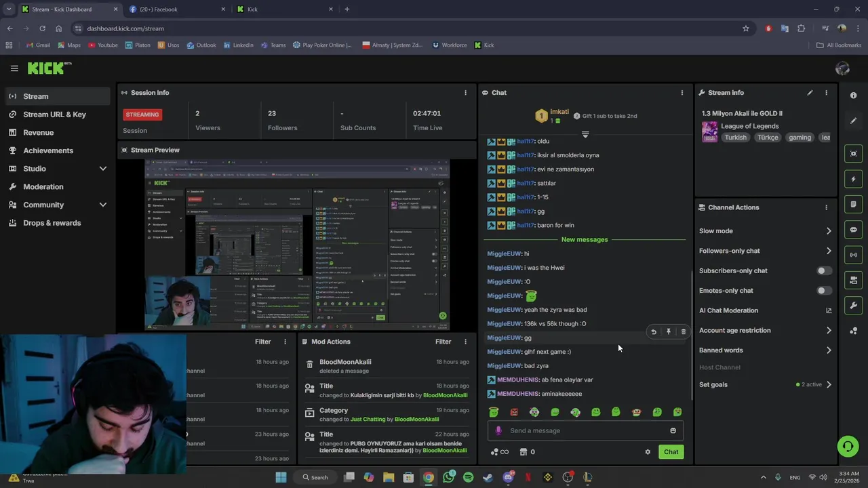Screen dimensions: 868x488
Task: Click the gaming stream tag
Action: coord(800,138)
